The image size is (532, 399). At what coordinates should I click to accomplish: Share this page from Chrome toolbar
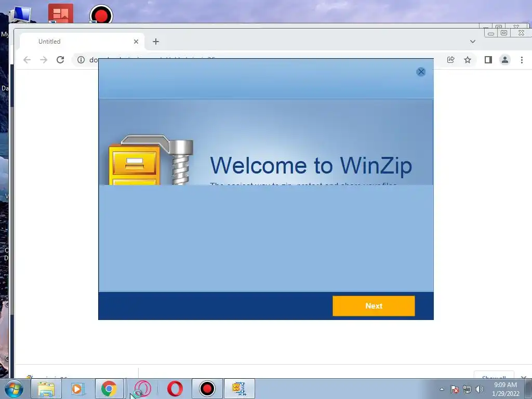click(x=450, y=60)
